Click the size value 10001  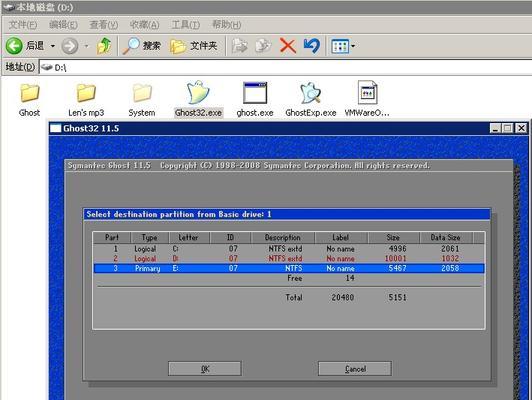[395, 259]
